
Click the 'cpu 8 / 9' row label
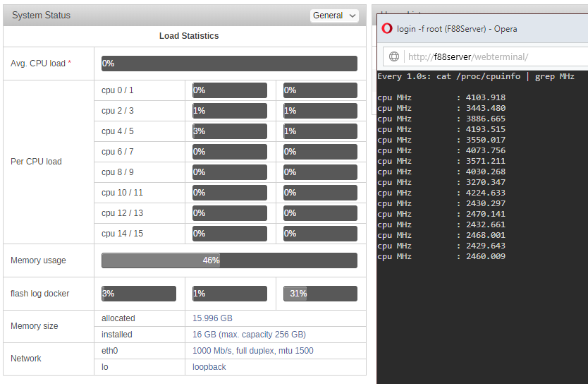117,172
